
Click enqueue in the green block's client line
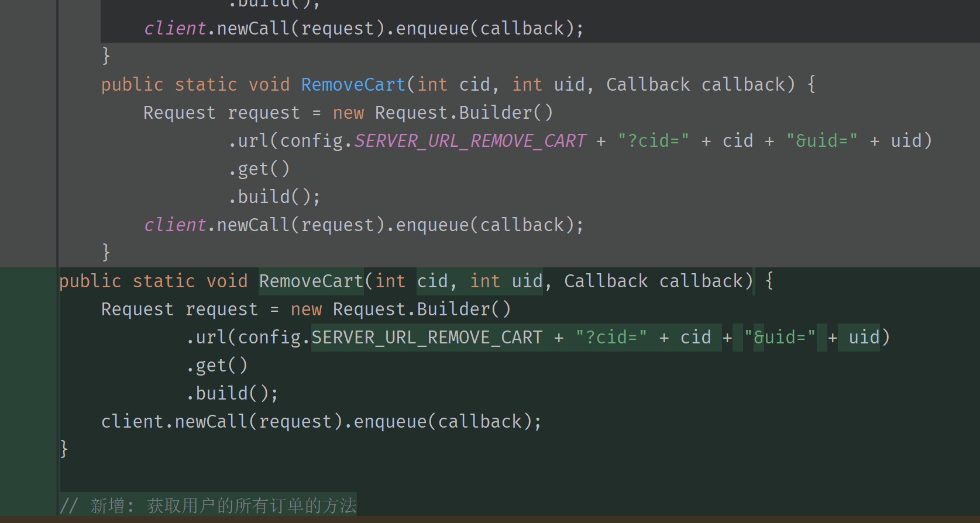point(390,422)
